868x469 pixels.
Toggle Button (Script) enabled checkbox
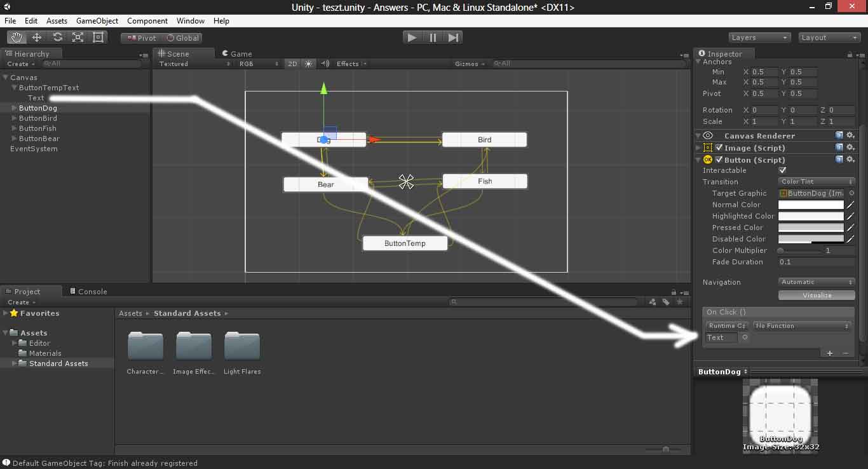(719, 160)
